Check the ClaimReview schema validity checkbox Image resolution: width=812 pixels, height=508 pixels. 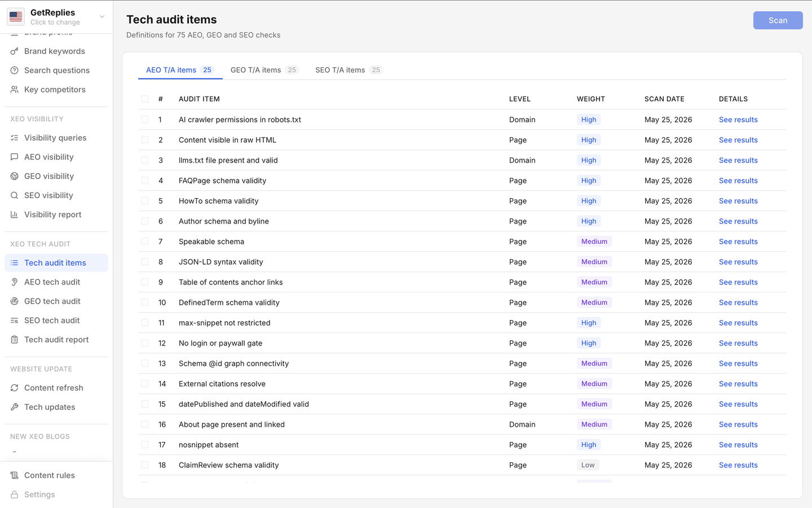tap(145, 465)
